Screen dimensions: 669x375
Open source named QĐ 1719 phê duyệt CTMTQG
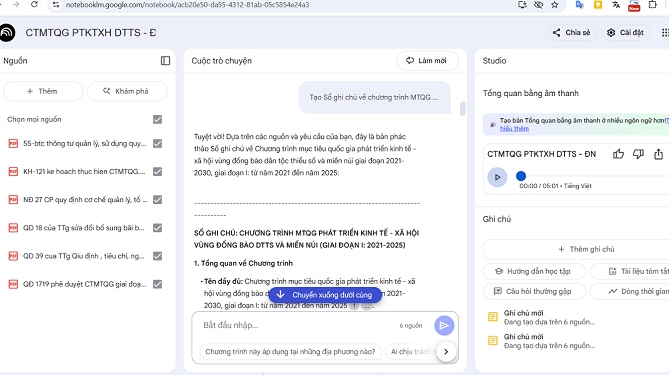pyautogui.click(x=84, y=284)
